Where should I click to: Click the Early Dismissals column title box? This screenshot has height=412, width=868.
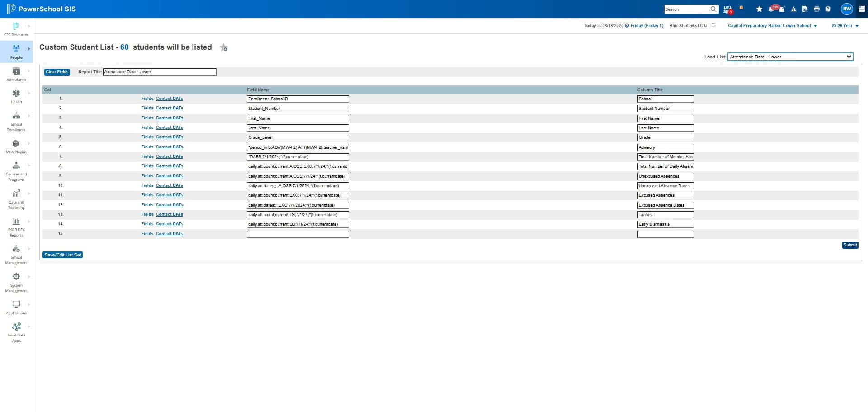tap(665, 224)
